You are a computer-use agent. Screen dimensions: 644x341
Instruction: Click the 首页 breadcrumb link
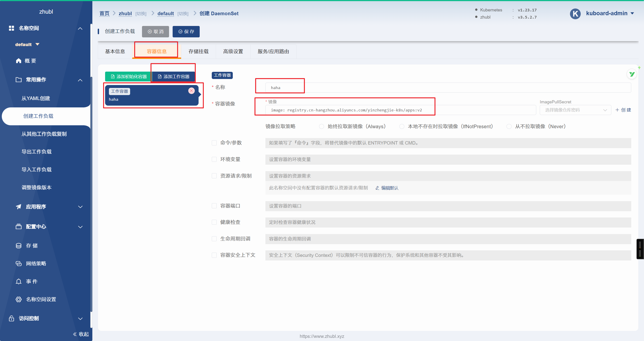[104, 13]
